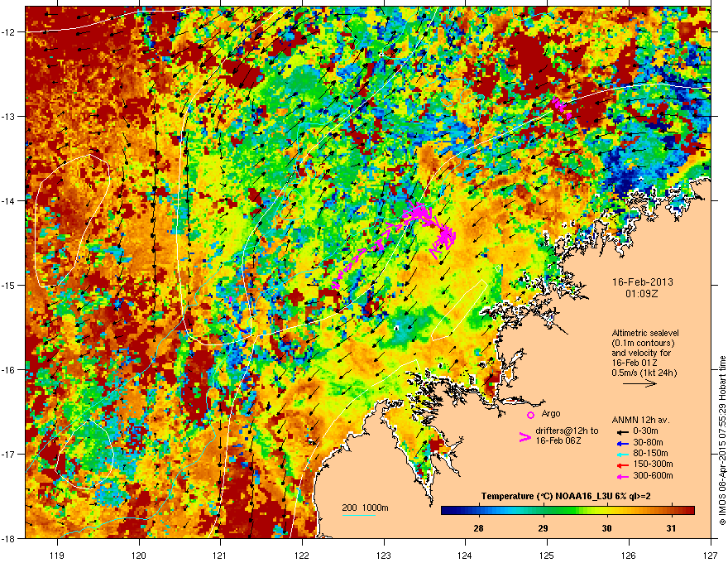The height and width of the screenshot is (563, 728).
Task: Click latitude axis label -14
Action: point(8,200)
